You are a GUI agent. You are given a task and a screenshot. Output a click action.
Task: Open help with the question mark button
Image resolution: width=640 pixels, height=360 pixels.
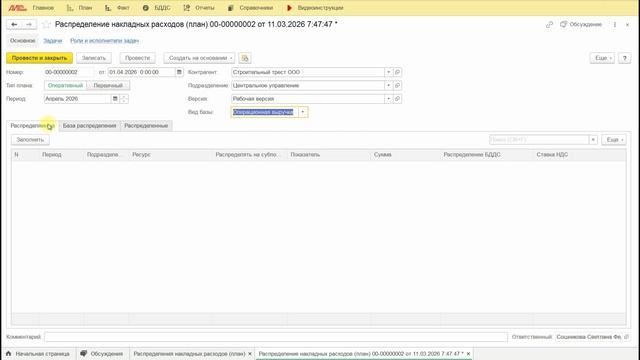click(x=624, y=58)
